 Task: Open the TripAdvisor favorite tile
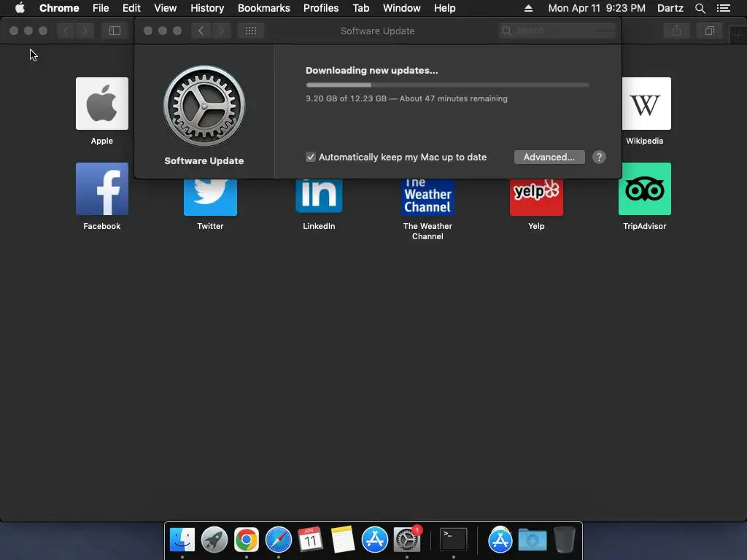[x=645, y=189]
